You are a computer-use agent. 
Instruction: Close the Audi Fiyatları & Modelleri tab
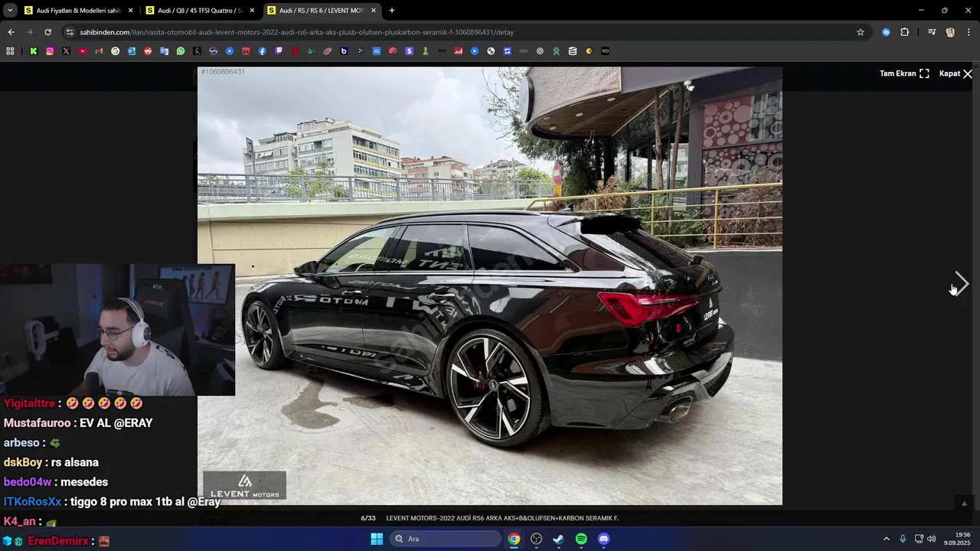point(130,11)
